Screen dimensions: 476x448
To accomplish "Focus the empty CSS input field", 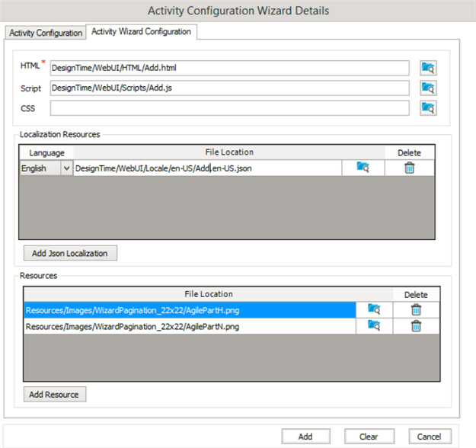I will pos(229,108).
